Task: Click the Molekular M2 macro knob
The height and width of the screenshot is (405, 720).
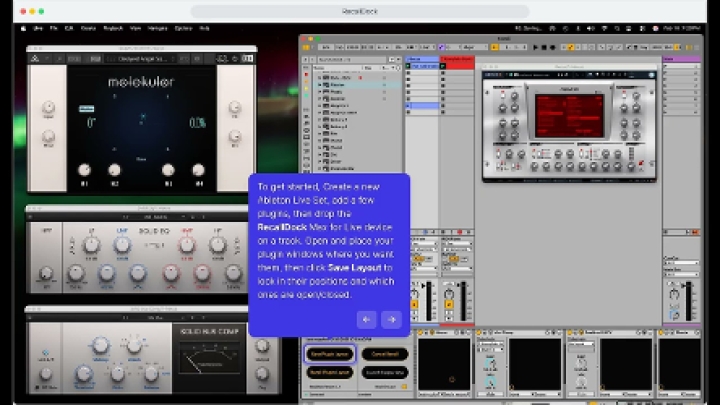Action: click(114, 170)
